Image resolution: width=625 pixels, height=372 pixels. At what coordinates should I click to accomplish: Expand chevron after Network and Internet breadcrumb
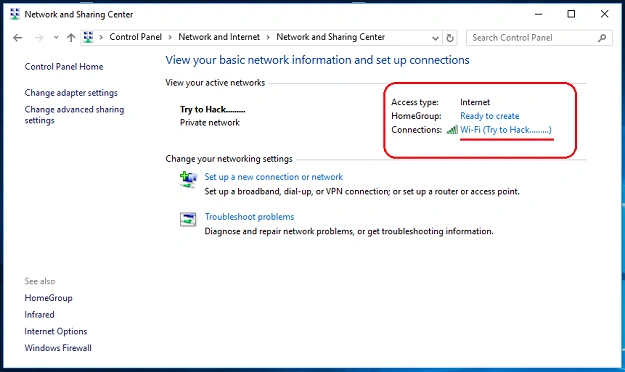coord(268,37)
